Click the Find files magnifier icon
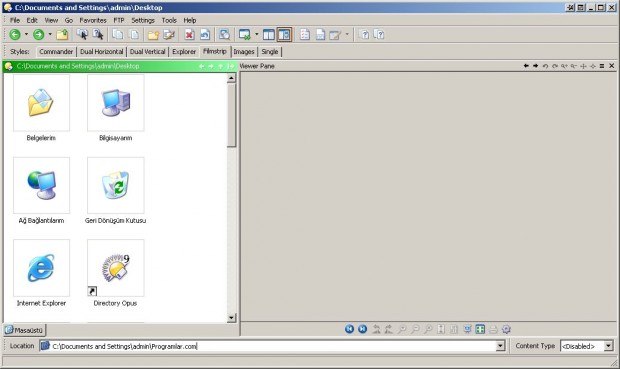The image size is (620, 369). point(224,35)
